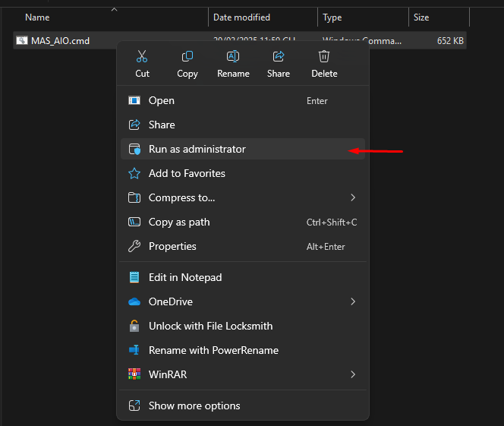Click the Delete trash can icon
This screenshot has height=426, width=504.
(324, 57)
